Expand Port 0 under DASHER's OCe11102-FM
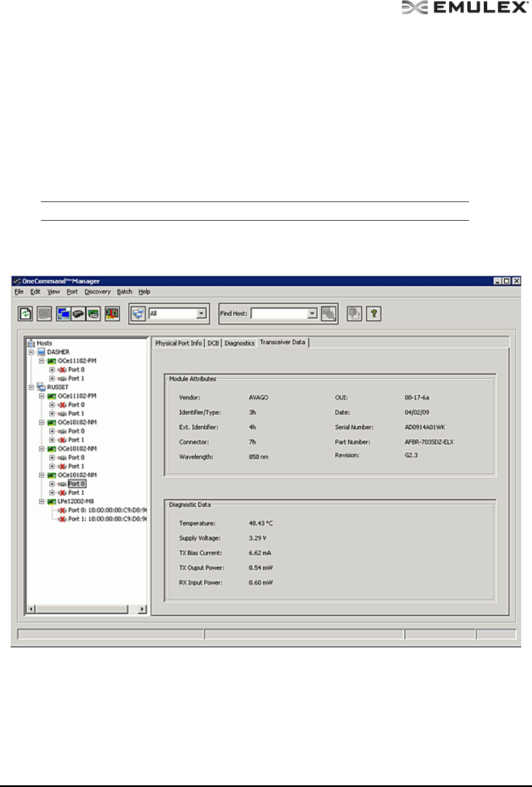 [x=52, y=369]
